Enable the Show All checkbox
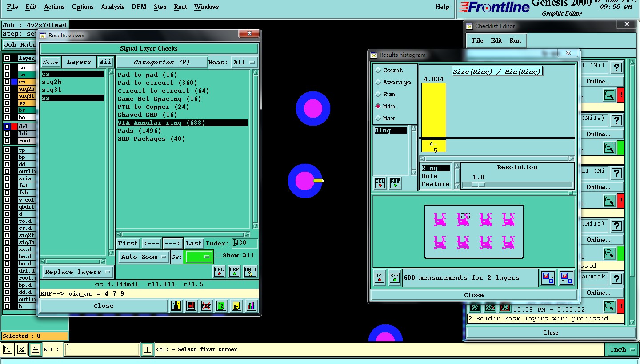This screenshot has height=364, width=640. tap(218, 256)
